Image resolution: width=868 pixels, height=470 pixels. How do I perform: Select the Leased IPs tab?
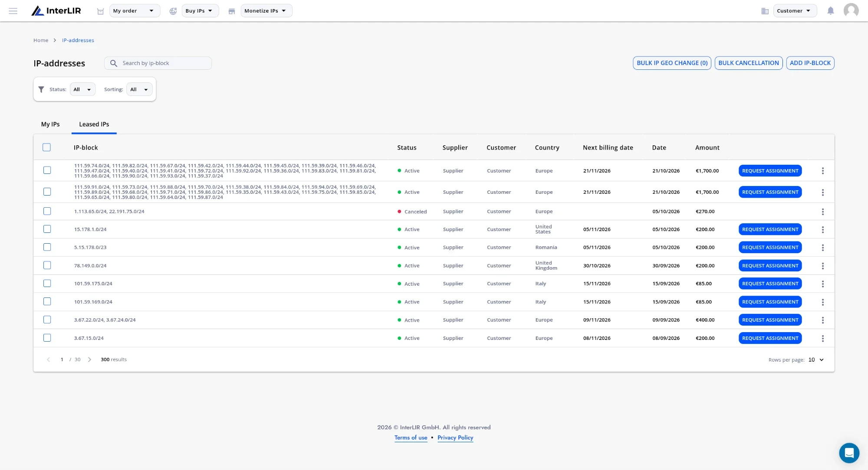94,124
